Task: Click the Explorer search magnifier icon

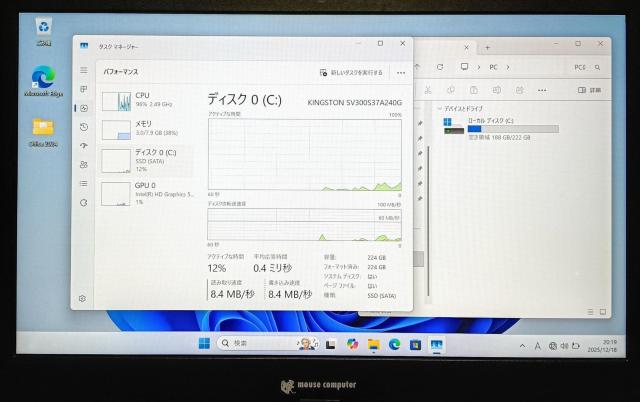Action: click(598, 67)
